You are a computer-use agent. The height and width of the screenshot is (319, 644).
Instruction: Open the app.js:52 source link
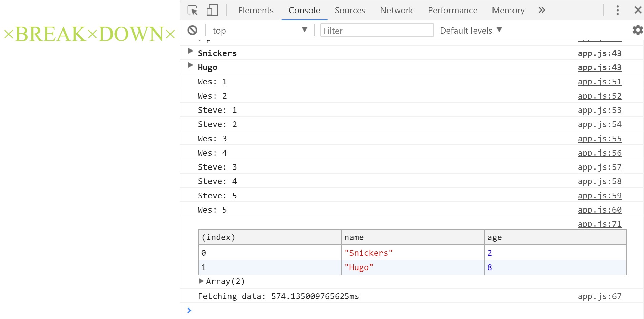click(600, 96)
